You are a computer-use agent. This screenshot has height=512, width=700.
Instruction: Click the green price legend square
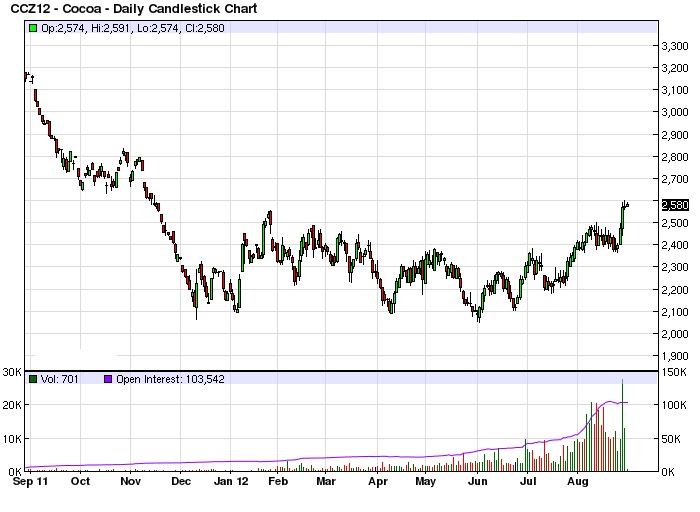click(x=33, y=28)
